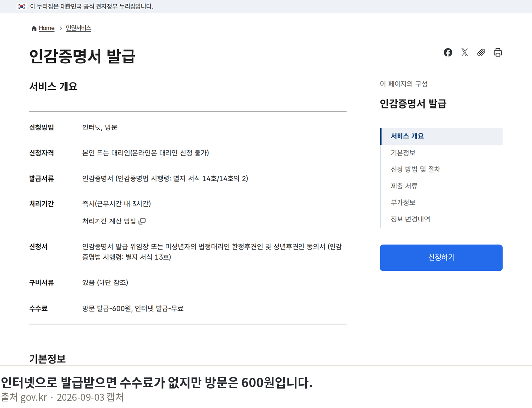
Task: Click the value 인터넷, 방문
Action: pyautogui.click(x=100, y=127)
